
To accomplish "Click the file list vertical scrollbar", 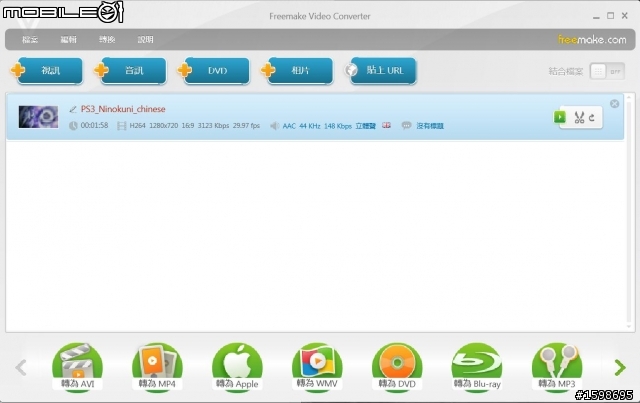I will (x=629, y=212).
